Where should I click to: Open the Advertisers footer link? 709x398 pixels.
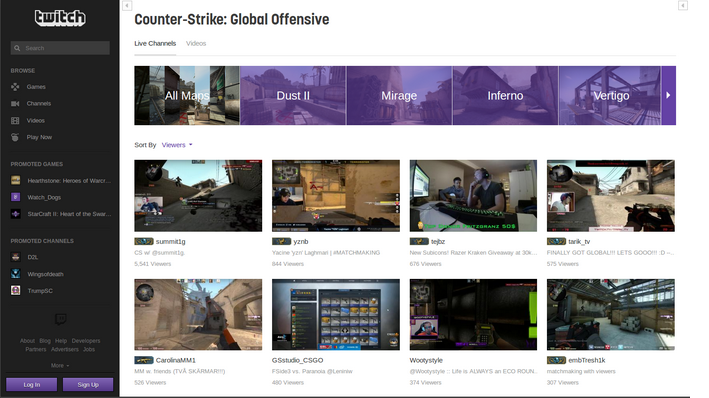tap(65, 349)
